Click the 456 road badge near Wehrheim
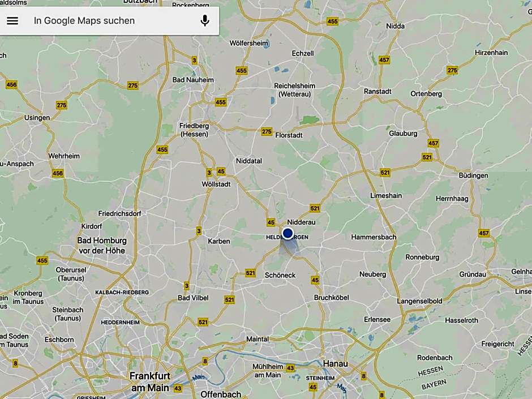Viewport: 532px width, 399px height. 58,173
